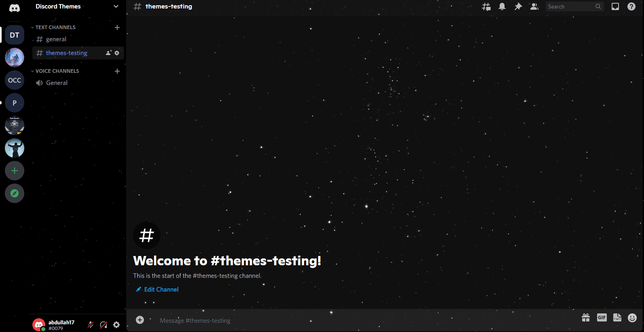Click the Search field
The image size is (644, 332).
click(574, 6)
